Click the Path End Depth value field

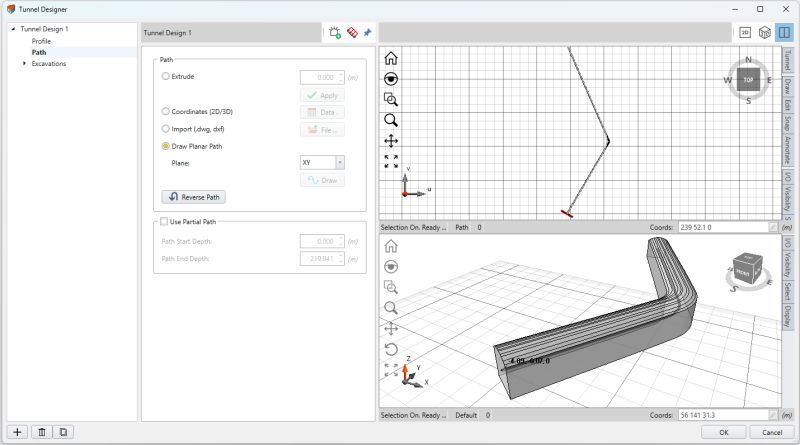point(319,259)
